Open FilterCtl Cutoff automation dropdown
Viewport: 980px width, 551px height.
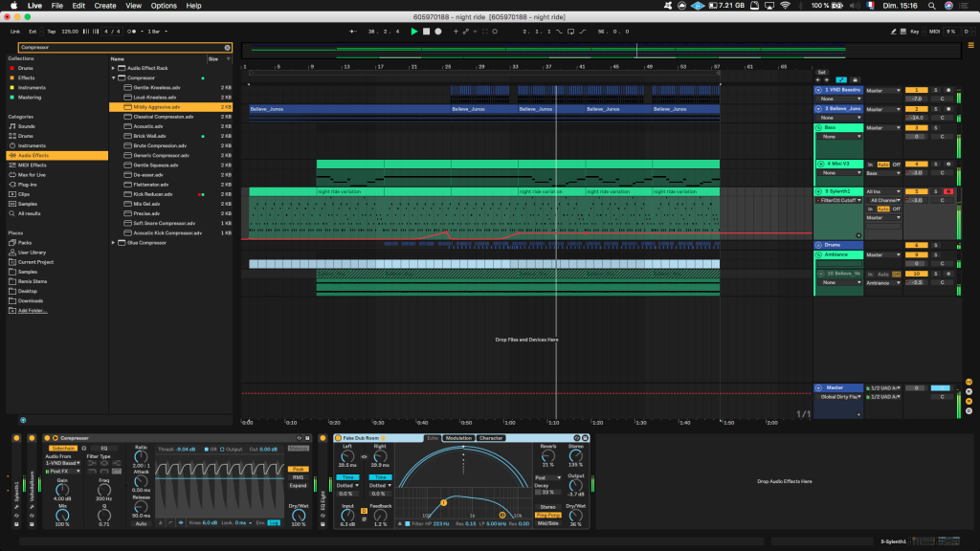pos(838,200)
